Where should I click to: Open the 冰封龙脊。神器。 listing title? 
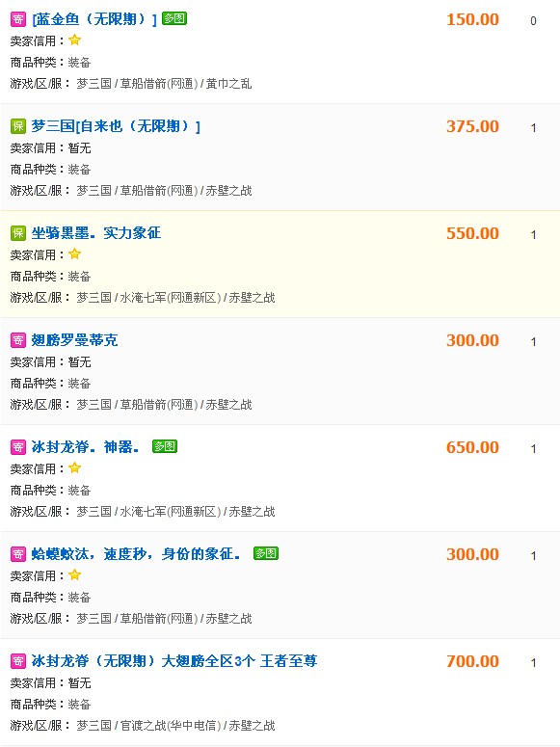[x=86, y=447]
